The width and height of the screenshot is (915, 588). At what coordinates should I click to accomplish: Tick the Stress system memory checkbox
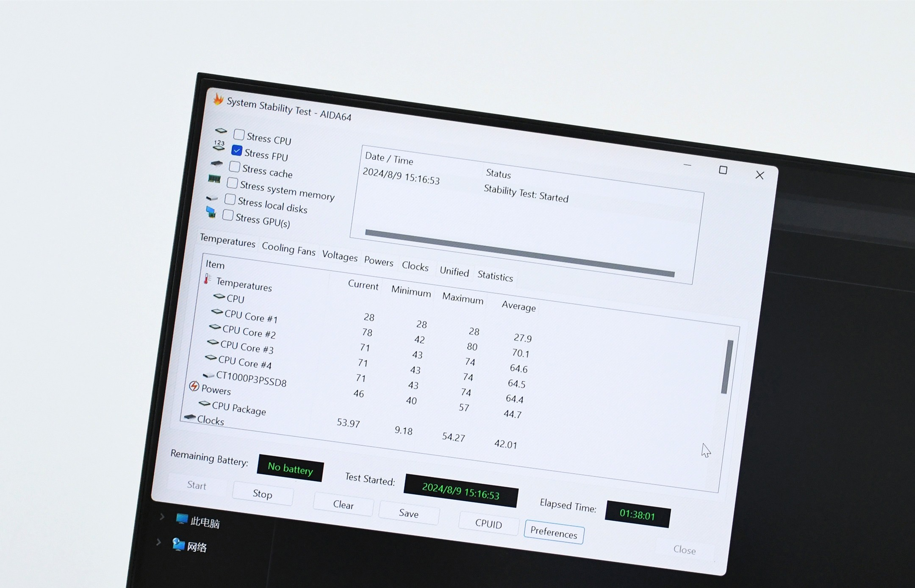pyautogui.click(x=232, y=183)
